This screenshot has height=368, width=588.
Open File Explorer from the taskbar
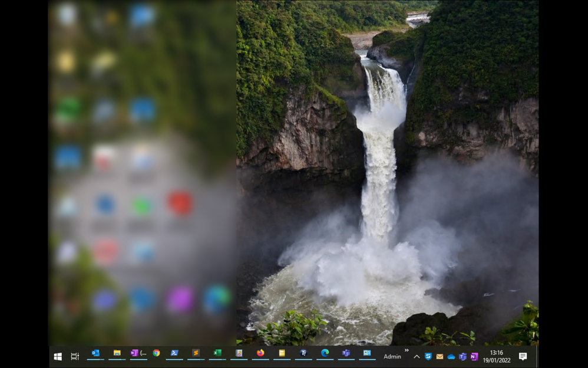point(117,356)
